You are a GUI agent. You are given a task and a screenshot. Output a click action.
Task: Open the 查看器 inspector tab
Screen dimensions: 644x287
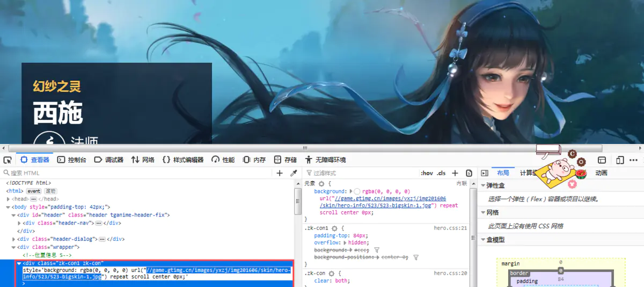35,160
